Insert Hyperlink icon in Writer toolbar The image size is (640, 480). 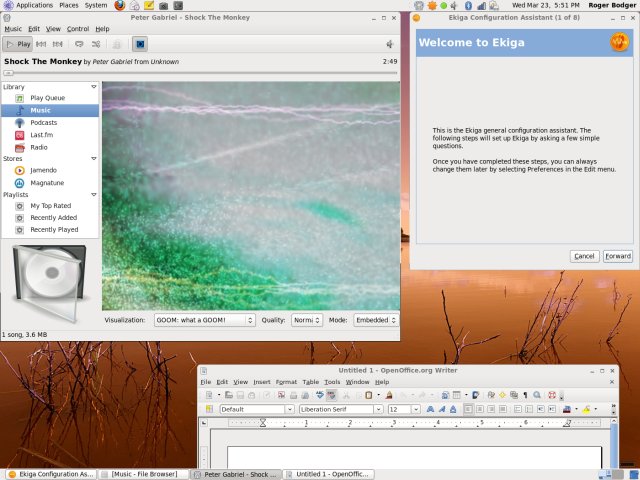pos(445,395)
